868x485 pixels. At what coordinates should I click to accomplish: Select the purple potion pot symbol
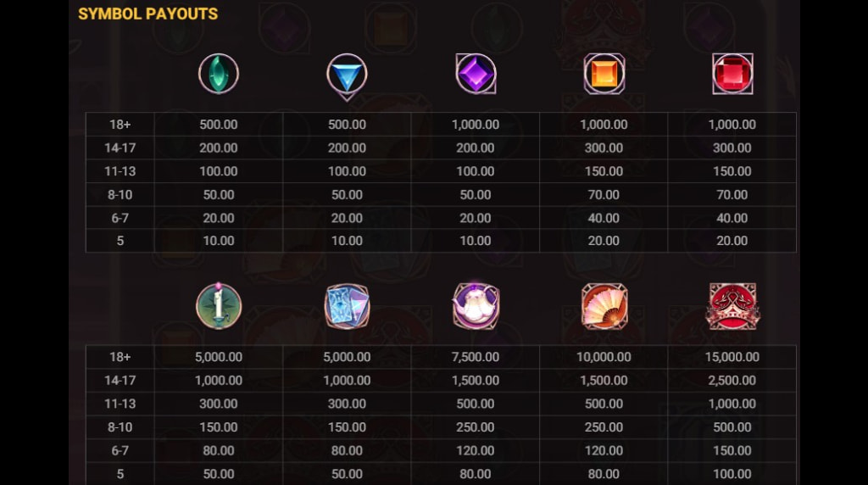476,305
